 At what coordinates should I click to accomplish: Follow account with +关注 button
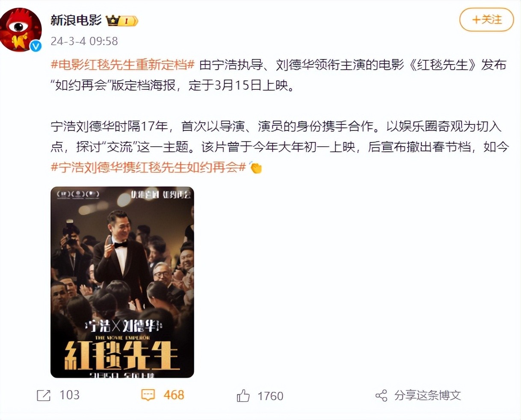point(486,20)
